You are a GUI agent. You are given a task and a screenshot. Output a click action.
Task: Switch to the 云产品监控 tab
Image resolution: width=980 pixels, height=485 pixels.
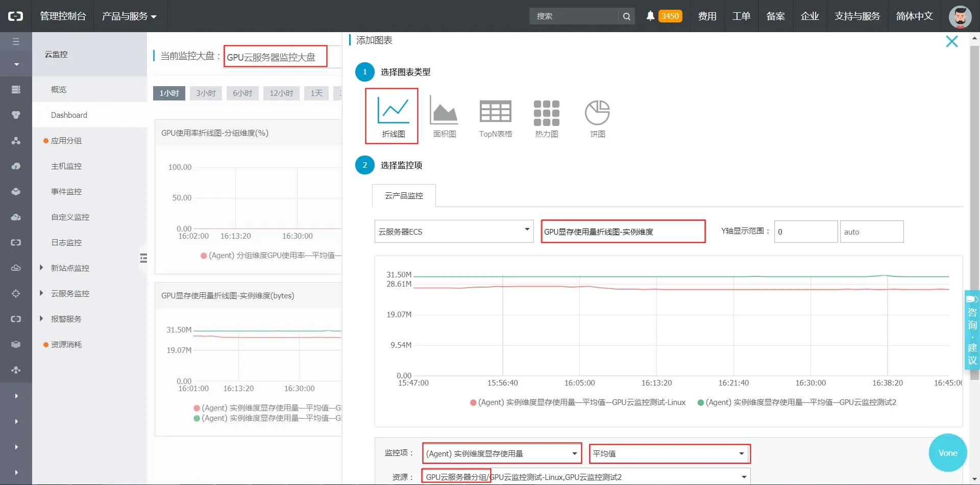[404, 196]
